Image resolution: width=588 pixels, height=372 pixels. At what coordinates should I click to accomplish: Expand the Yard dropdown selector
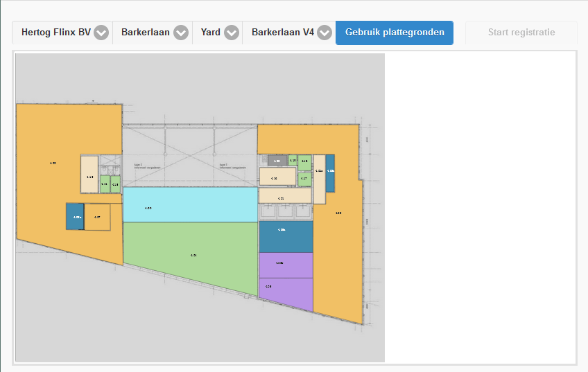pyautogui.click(x=211, y=33)
